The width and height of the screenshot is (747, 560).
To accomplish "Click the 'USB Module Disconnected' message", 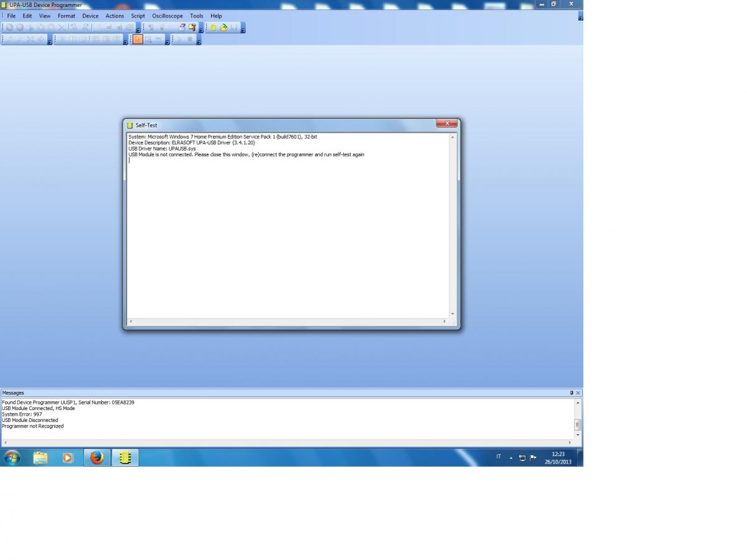I will click(x=30, y=420).
